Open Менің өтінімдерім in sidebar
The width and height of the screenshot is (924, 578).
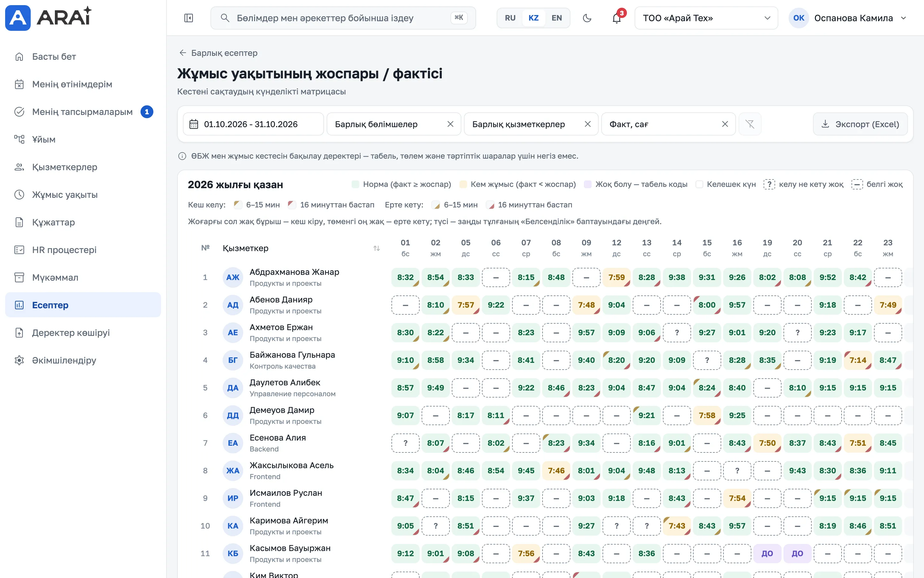tap(83, 84)
